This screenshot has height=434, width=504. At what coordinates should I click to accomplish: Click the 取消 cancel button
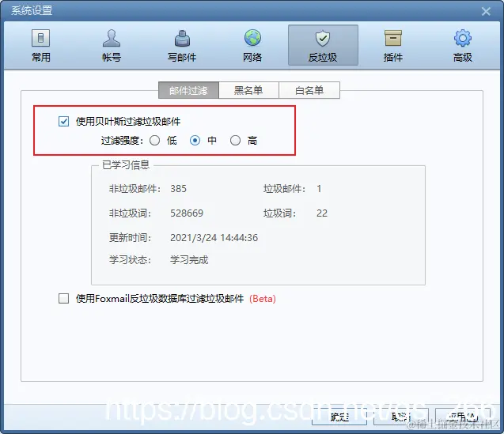coord(401,417)
